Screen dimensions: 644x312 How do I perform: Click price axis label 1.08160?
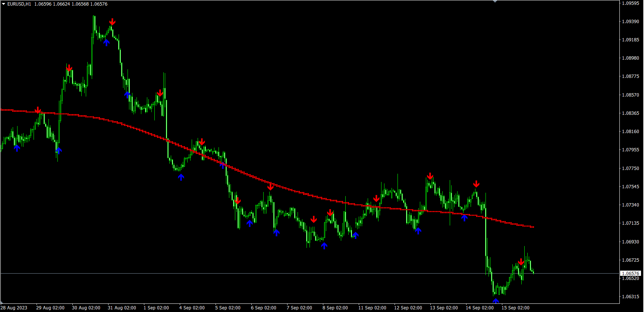[631, 132]
